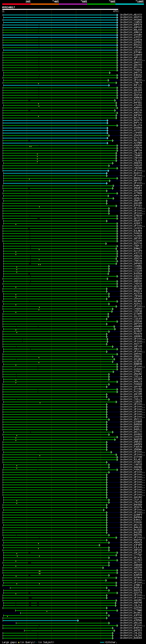Select the UniRef100_B9ZYX6 label
Viewport: 146px width, 644px height.
[131, 243]
